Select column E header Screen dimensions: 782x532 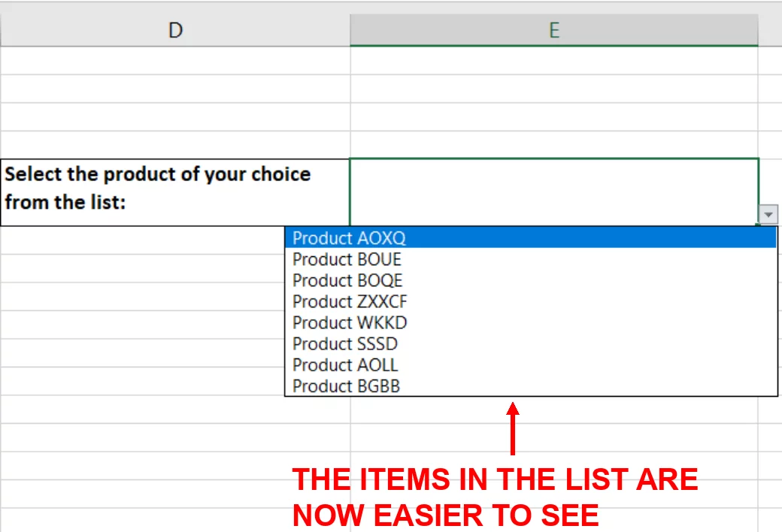[x=554, y=30]
